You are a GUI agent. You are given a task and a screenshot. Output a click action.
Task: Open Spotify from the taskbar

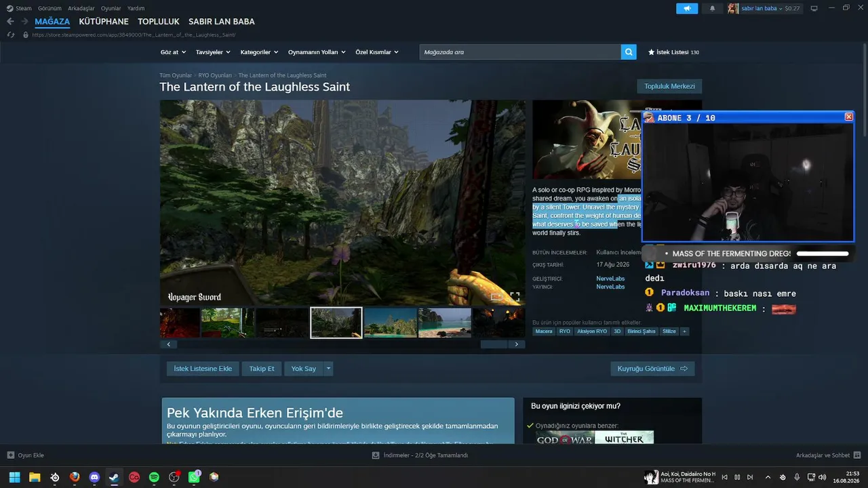154,477
